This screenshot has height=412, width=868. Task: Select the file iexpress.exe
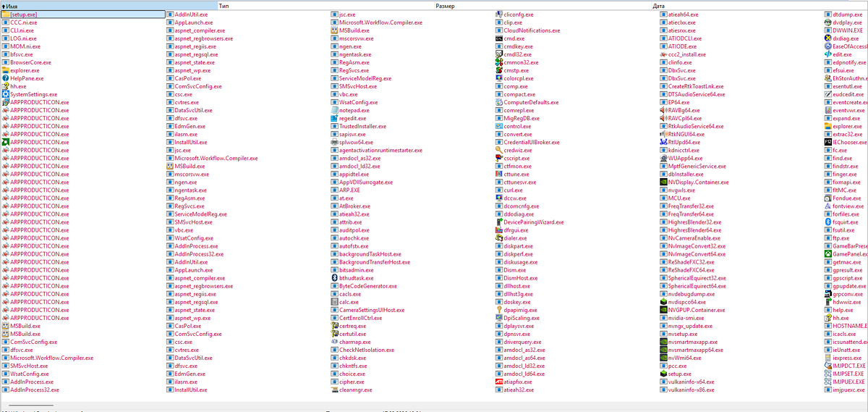(848, 358)
